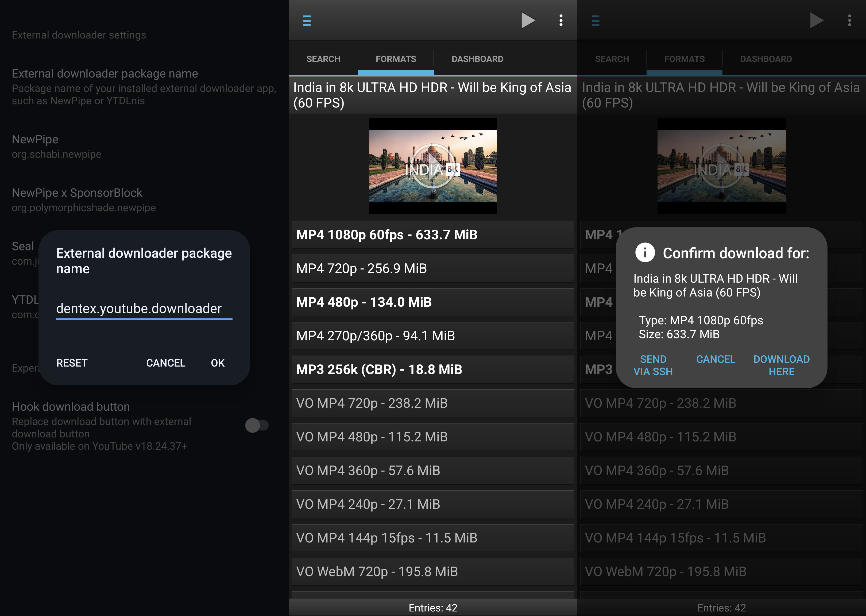The height and width of the screenshot is (616, 866).
Task: Open DASHBOARD tab in right dimmed panel
Action: click(766, 59)
